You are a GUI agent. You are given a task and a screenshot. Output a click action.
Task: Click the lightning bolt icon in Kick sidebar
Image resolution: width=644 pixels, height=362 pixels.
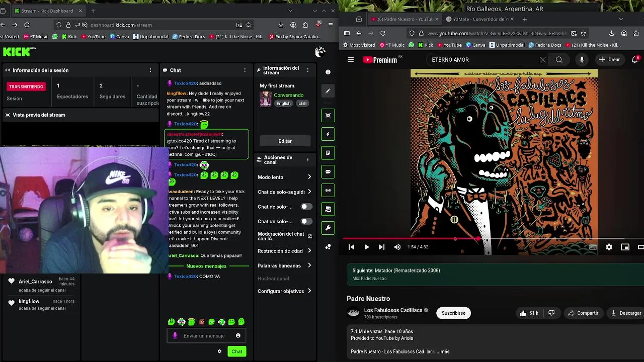click(328, 134)
